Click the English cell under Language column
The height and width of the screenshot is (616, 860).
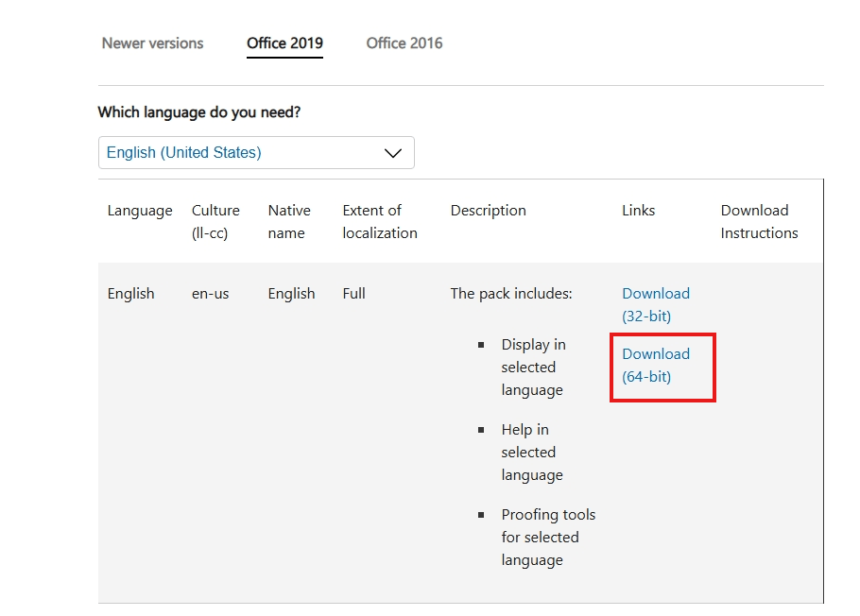click(130, 294)
